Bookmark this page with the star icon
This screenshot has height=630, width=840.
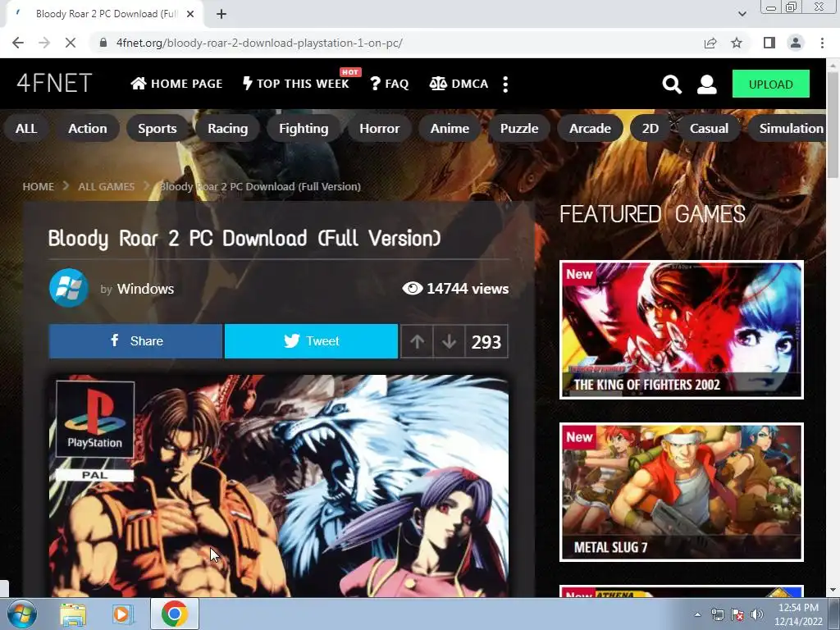pyautogui.click(x=737, y=43)
